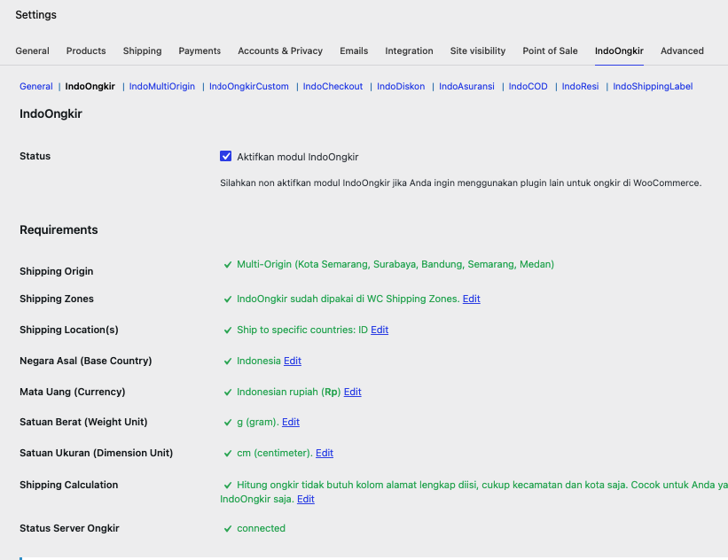728x560 pixels.
Task: Click the Status Server Ongkir checkmark icon
Action: pyautogui.click(x=228, y=529)
